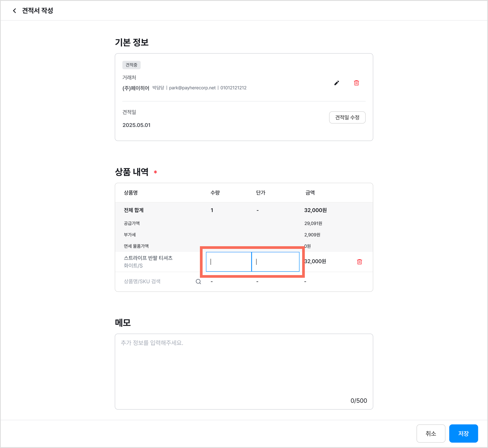Click the 전체 합계 quantity value 1
The height and width of the screenshot is (448, 488).
(212, 210)
